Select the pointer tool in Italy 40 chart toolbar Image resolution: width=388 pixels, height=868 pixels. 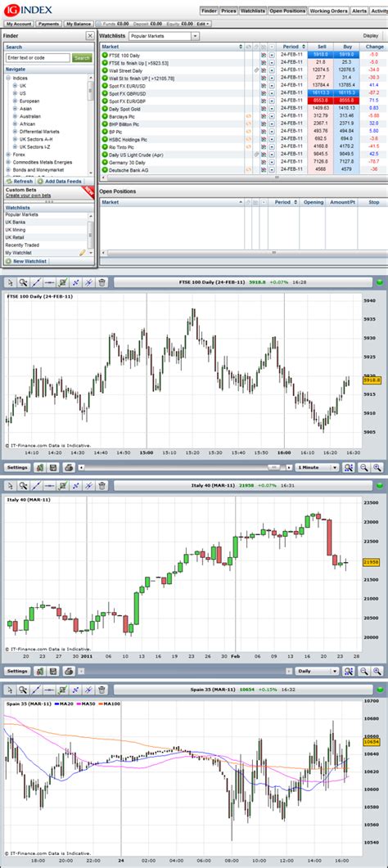(10, 485)
